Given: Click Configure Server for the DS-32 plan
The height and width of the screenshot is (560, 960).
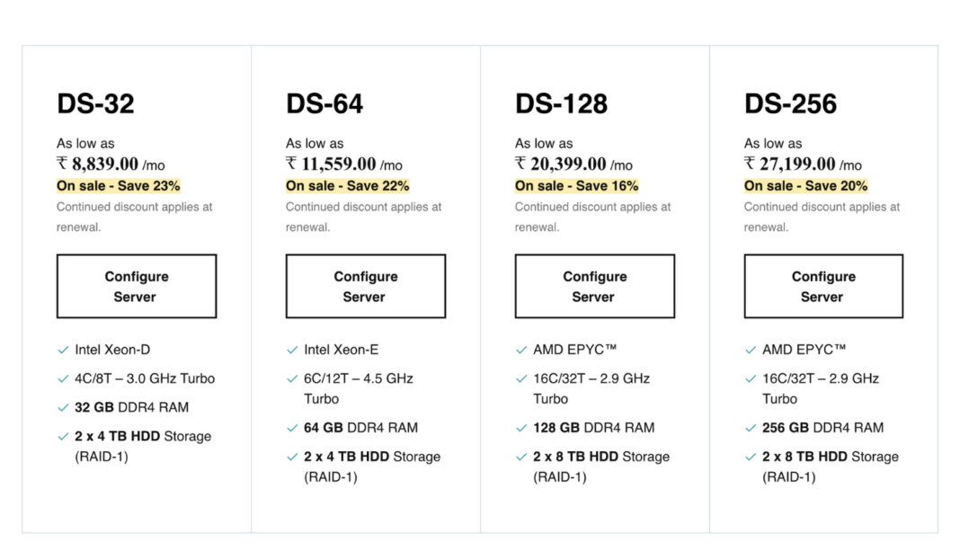Looking at the screenshot, I should tap(137, 286).
